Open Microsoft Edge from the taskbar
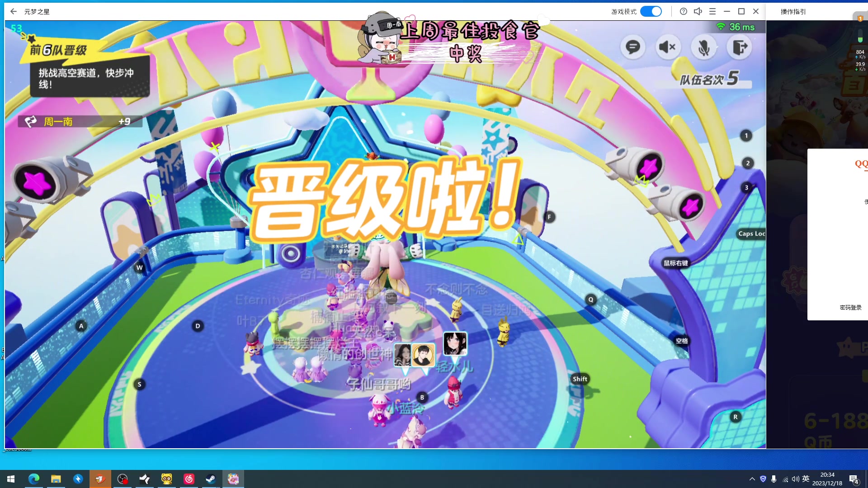Screen dimensions: 868x488 [x=34, y=479]
